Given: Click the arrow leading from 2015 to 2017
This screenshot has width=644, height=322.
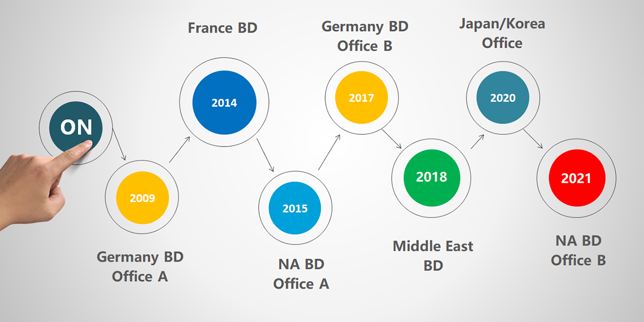Looking at the screenshot, I should click(x=330, y=152).
